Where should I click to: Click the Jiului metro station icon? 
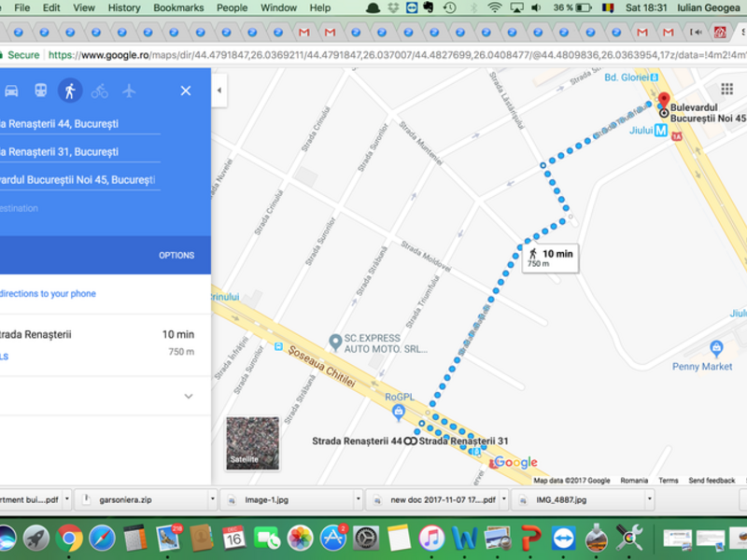click(x=661, y=132)
